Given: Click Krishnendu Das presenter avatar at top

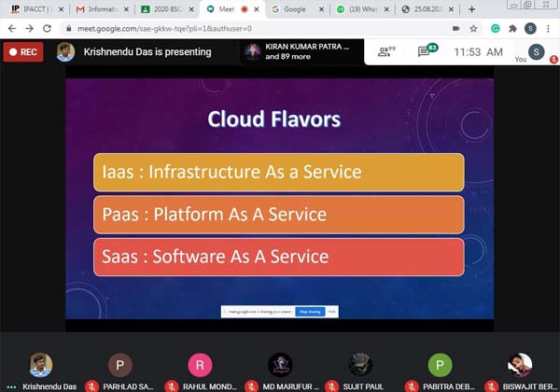Looking at the screenshot, I should tap(65, 52).
